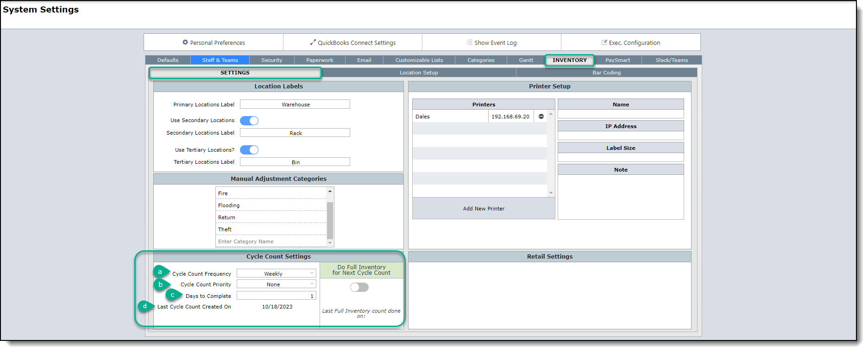The height and width of the screenshot is (352, 868).
Task: Switch to Location Setup sub-tab
Action: click(419, 73)
